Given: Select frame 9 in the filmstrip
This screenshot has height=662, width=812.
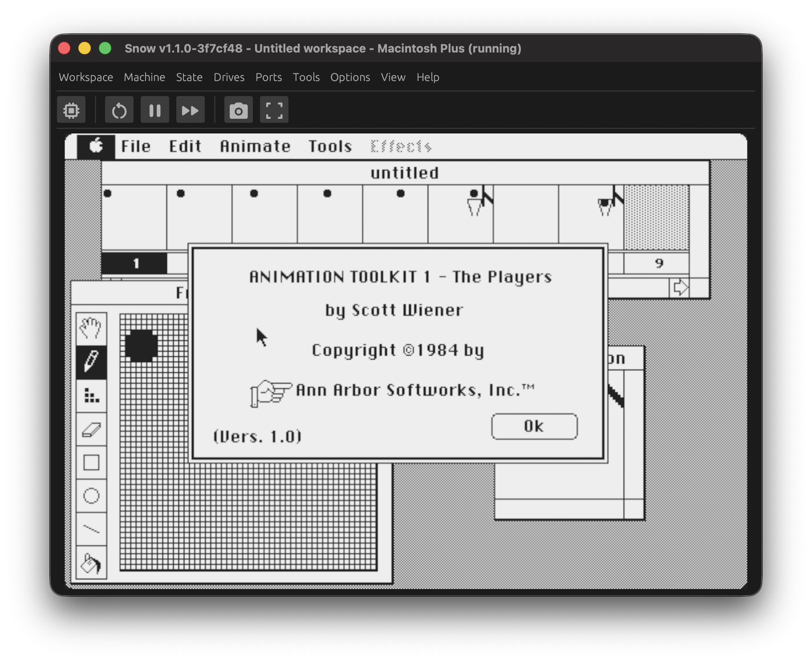Looking at the screenshot, I should [x=659, y=263].
